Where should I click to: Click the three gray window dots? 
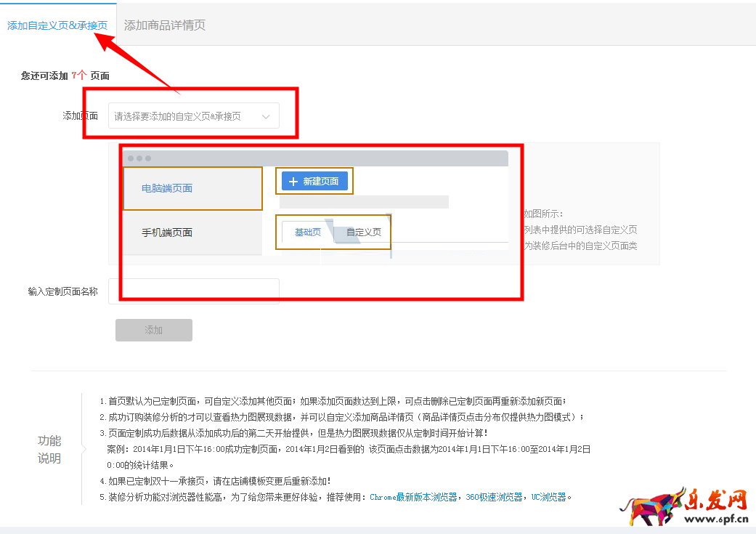(139, 158)
